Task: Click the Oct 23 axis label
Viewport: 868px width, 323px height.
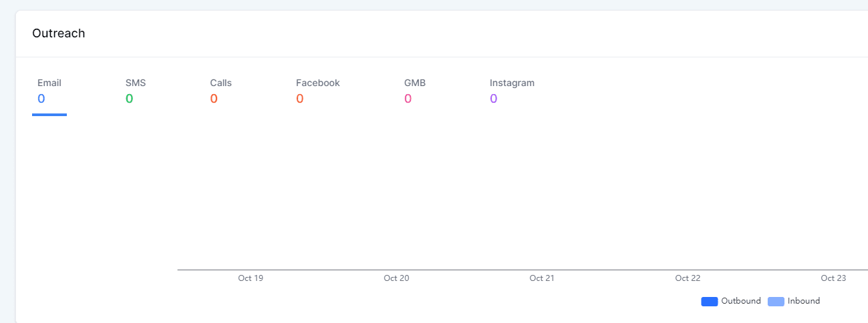Action: coord(833,278)
